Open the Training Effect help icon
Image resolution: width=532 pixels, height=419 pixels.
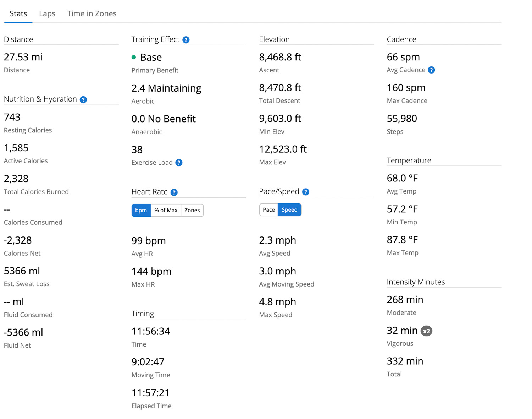tap(186, 40)
